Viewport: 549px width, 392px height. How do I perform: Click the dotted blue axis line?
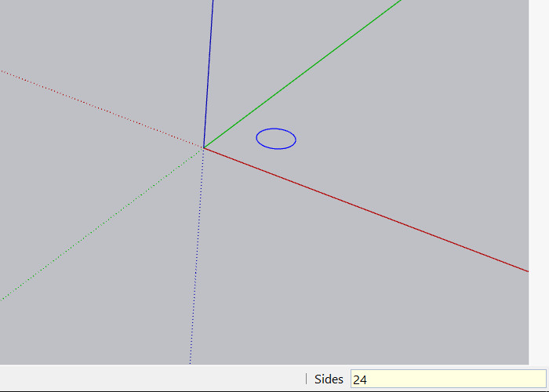point(196,259)
